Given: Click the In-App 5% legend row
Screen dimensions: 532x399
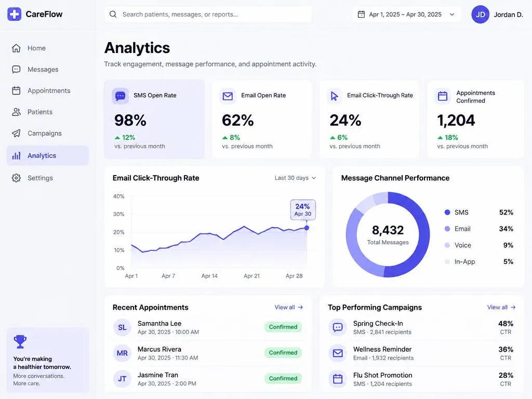Looking at the screenshot, I should click(x=478, y=262).
